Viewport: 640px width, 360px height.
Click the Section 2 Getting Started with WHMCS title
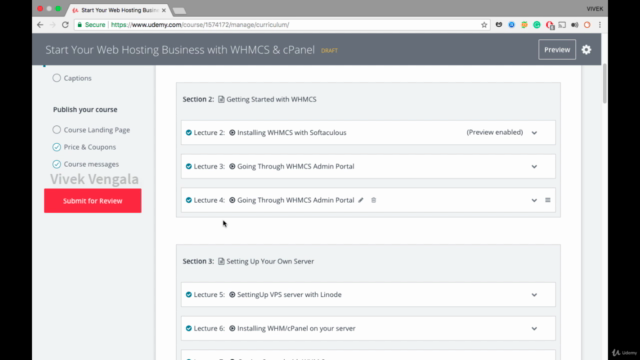[271, 99]
